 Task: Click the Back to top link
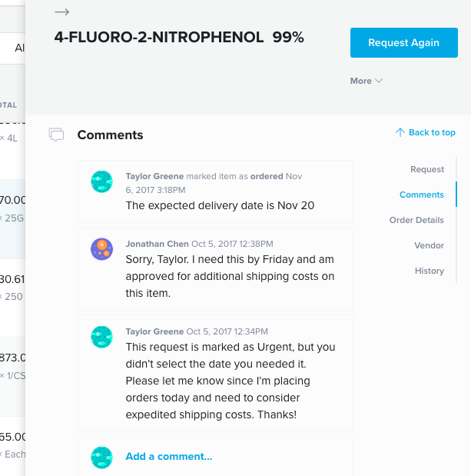click(x=426, y=132)
